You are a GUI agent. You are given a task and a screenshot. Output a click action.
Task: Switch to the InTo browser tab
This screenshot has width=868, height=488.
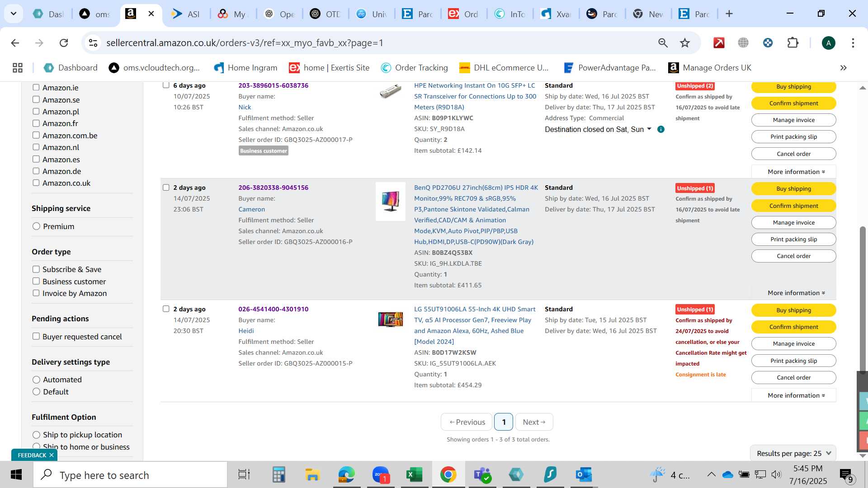510,14
